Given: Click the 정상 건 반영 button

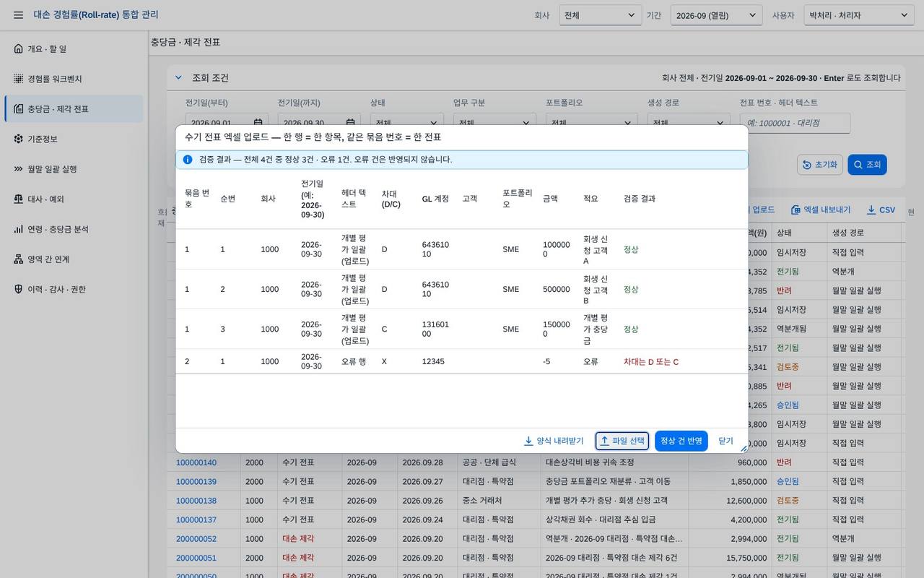Looking at the screenshot, I should click(681, 441).
